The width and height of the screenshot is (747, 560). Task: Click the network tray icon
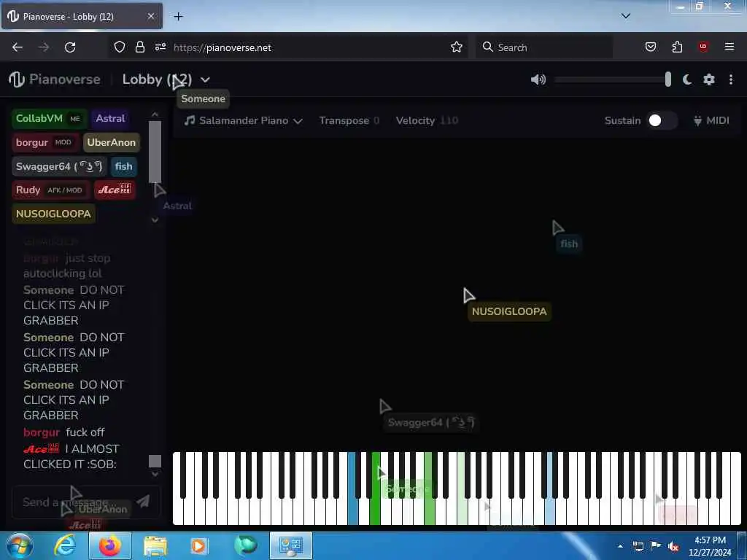coord(638,547)
